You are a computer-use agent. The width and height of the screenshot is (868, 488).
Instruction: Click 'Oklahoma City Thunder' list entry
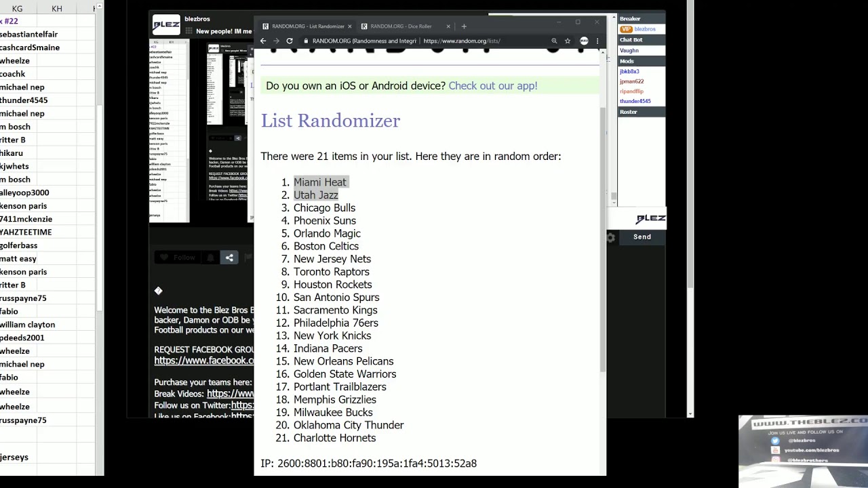pos(349,425)
